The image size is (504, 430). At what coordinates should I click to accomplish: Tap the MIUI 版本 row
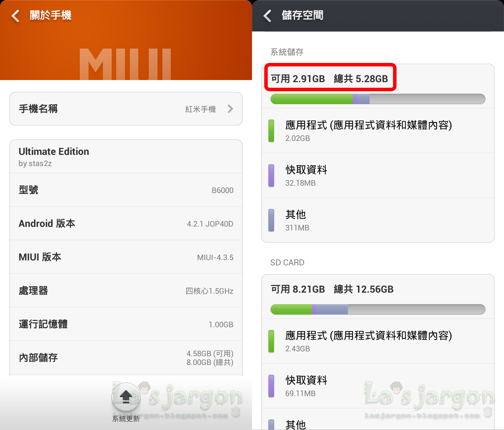(x=126, y=257)
